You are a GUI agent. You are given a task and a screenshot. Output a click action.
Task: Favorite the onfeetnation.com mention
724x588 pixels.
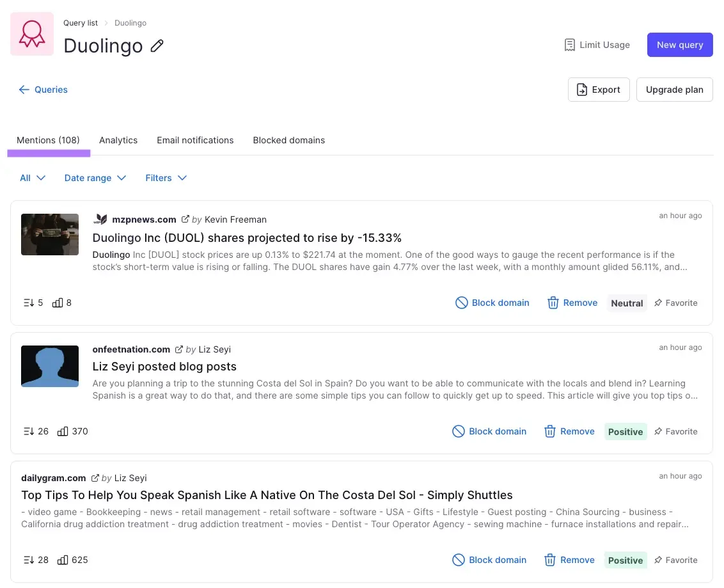point(676,431)
